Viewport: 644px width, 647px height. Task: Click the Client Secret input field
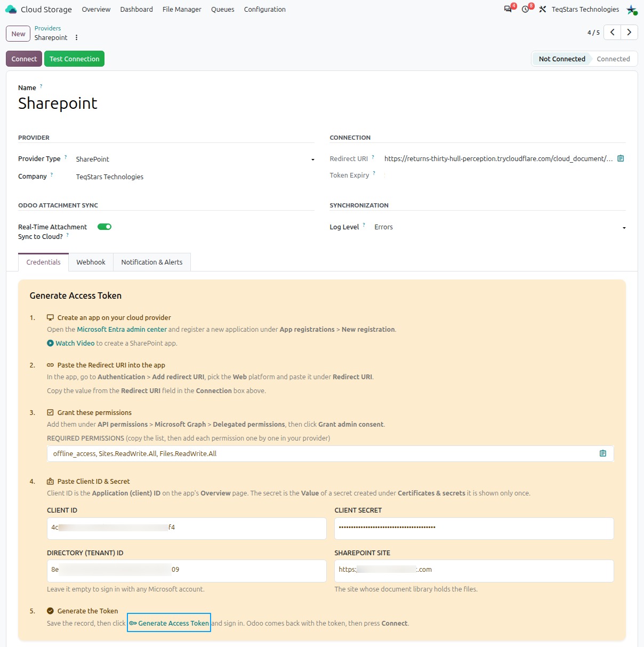click(x=474, y=528)
